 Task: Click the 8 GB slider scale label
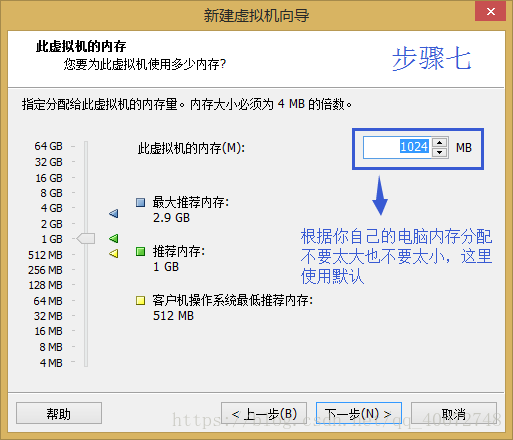(x=51, y=193)
